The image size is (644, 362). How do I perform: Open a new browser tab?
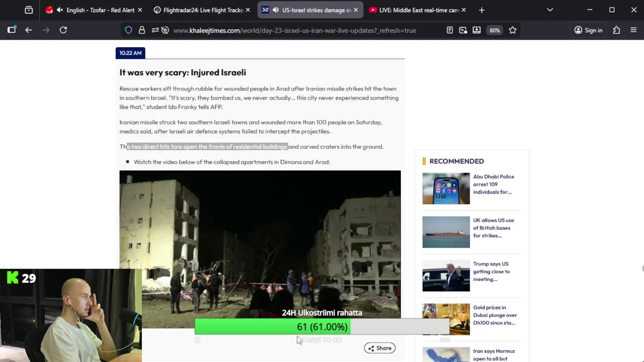tap(481, 10)
